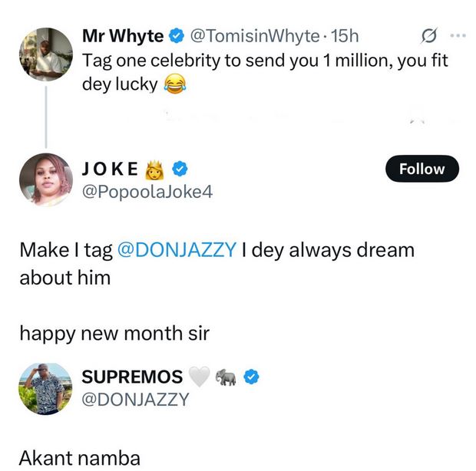The width and height of the screenshot is (476, 471).
Task: Open Mr Whyte's profile picture
Action: (45, 54)
